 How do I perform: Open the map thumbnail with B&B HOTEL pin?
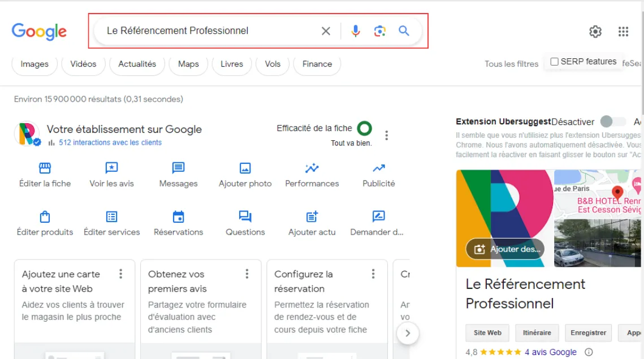pyautogui.click(x=597, y=193)
